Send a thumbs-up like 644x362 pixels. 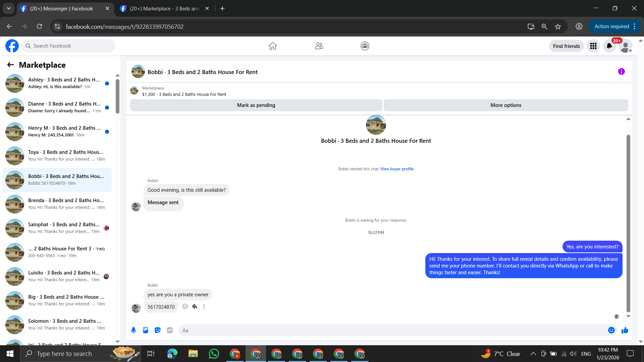coord(625,330)
